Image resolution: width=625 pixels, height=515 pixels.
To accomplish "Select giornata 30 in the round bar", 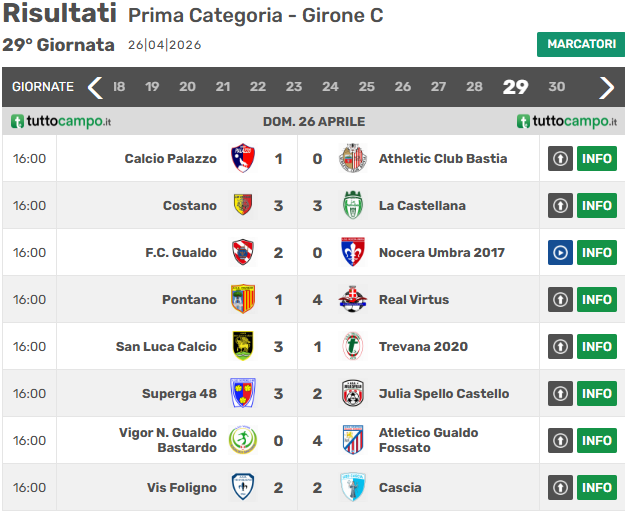I will tap(557, 87).
